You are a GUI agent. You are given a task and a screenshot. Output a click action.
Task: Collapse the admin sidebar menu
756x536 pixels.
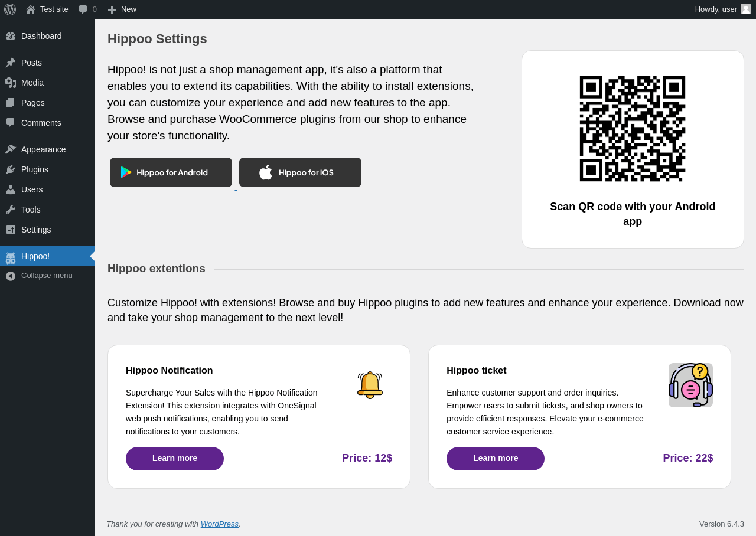click(39, 276)
